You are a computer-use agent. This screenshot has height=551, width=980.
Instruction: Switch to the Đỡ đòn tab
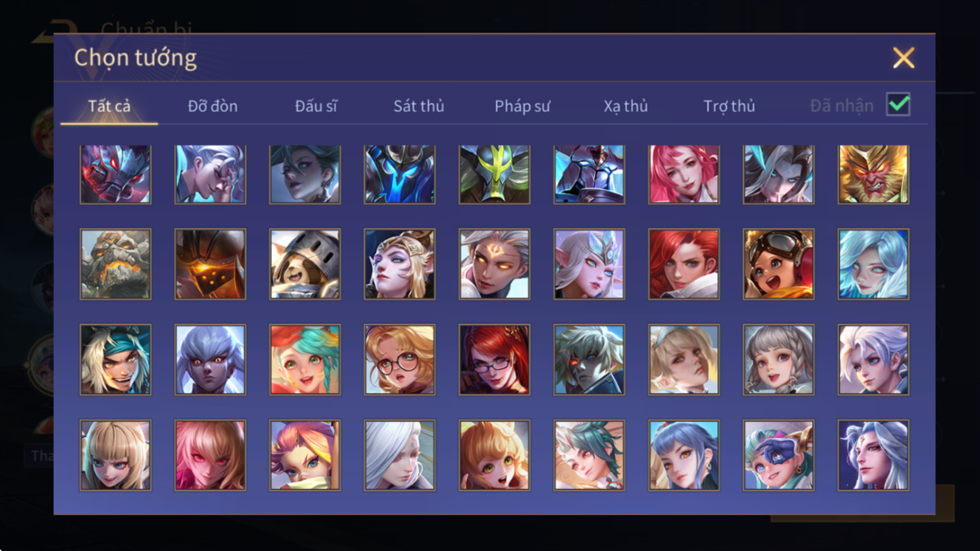[213, 106]
